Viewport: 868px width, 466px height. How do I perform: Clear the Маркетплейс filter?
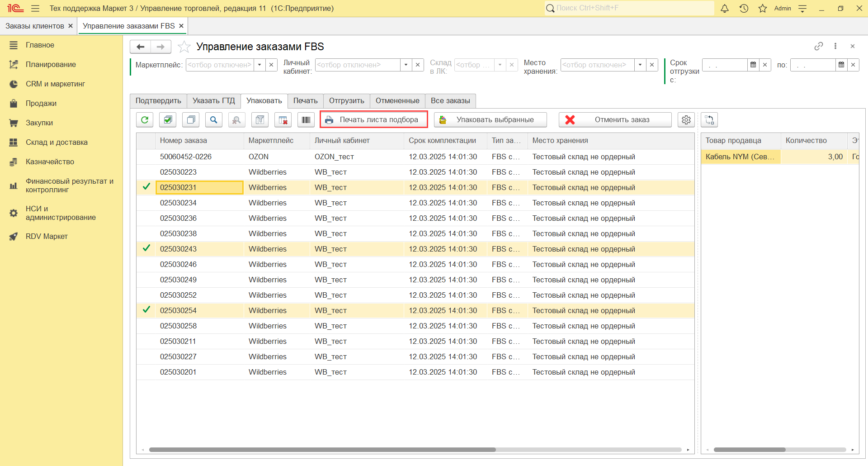click(x=271, y=65)
